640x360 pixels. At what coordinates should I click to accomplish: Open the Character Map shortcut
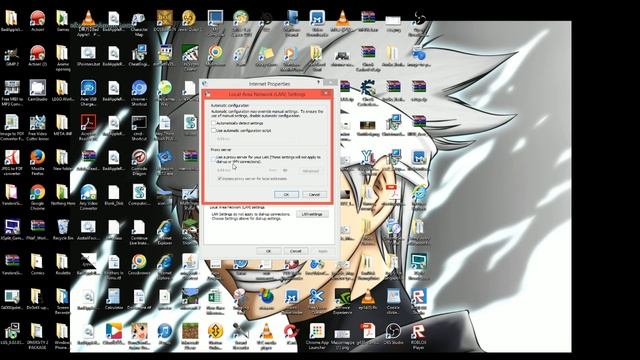click(139, 24)
